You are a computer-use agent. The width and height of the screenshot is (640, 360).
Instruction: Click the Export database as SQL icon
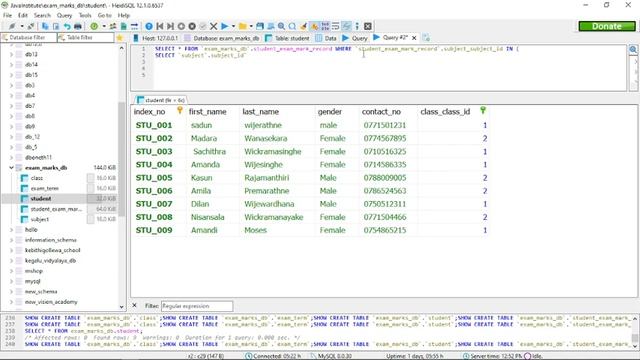(124, 26)
